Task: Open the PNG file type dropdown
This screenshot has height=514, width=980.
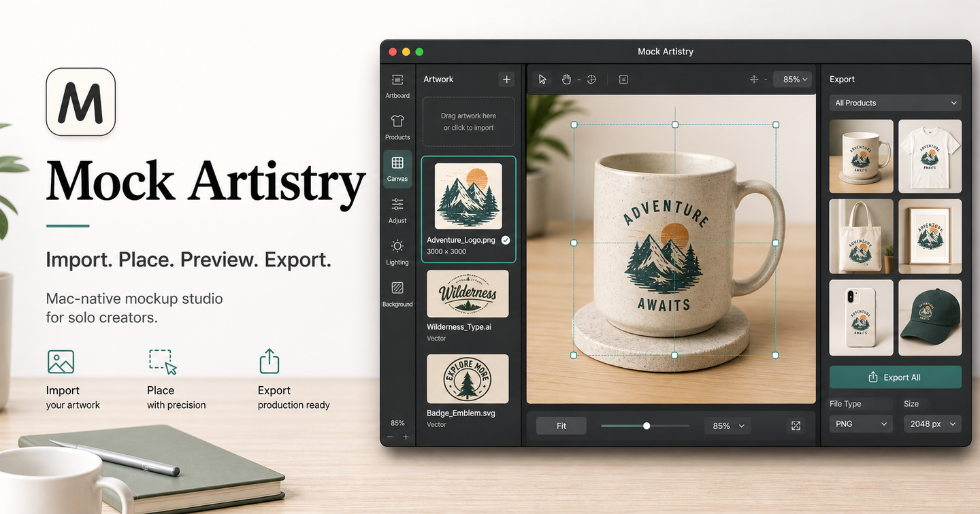Action: pos(861,424)
